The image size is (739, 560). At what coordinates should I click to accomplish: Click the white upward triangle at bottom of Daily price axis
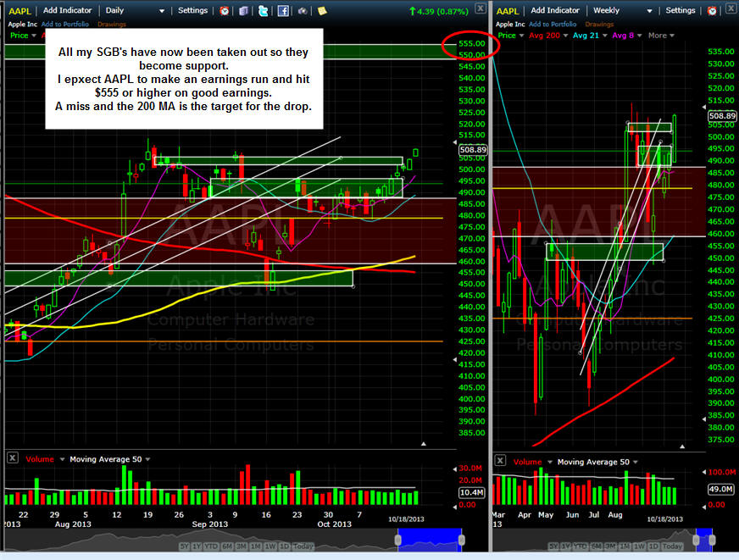[424, 444]
